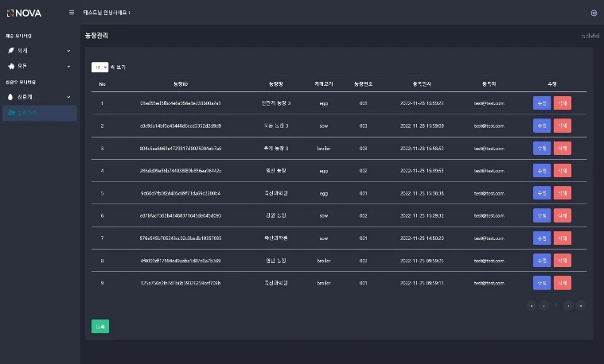Image resolution: width=604 pixels, height=364 pixels.
Task: Delete row 6 with the red 삭제 button
Action: 563,215
